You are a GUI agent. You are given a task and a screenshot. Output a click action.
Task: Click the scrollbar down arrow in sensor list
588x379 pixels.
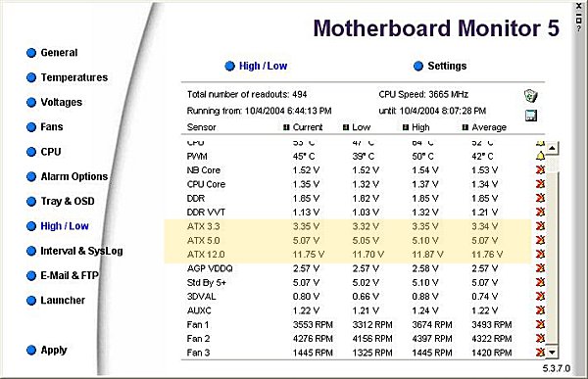552,353
